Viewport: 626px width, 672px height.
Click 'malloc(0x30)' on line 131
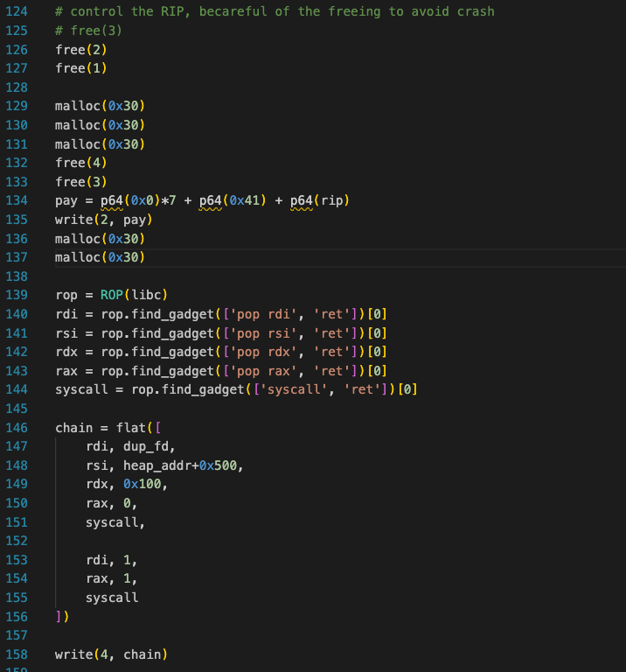tap(101, 144)
